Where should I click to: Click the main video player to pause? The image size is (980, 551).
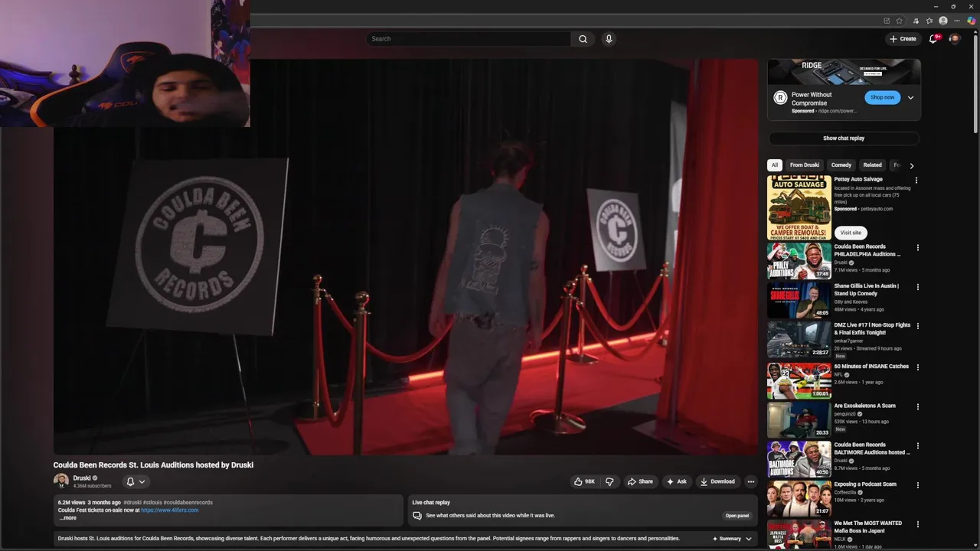(x=406, y=257)
